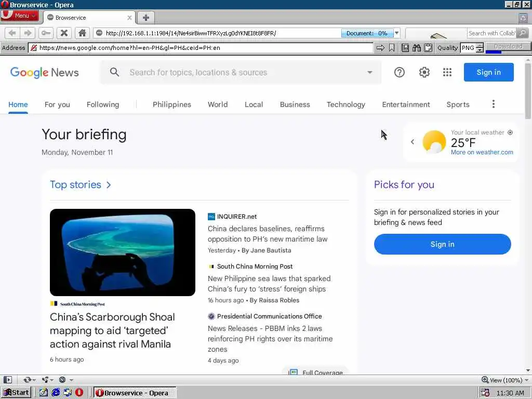Open the Top stories heading link
The height and width of the screenshot is (399, 532).
(x=81, y=184)
